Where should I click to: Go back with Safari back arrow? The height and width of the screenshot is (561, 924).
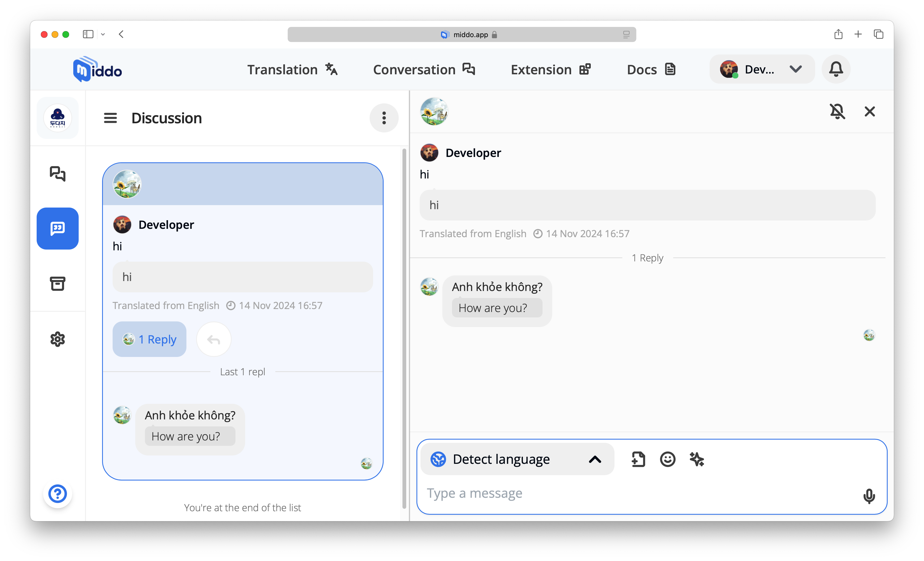tap(121, 34)
